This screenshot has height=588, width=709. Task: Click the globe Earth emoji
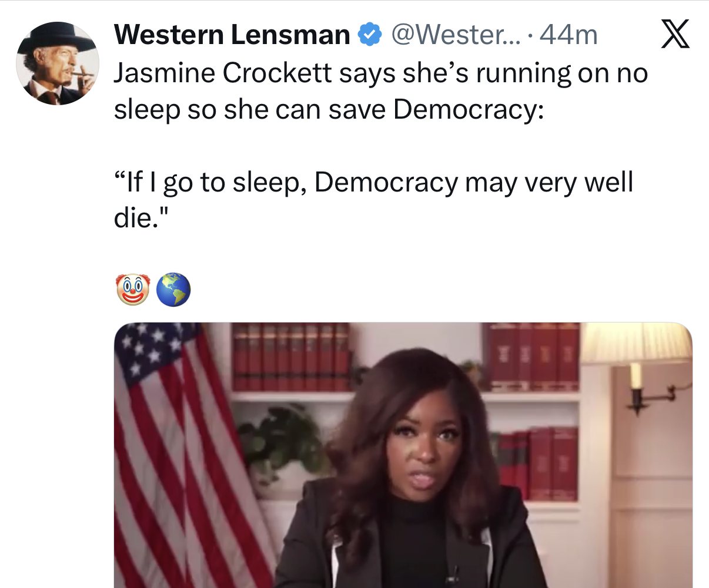pos(173,289)
